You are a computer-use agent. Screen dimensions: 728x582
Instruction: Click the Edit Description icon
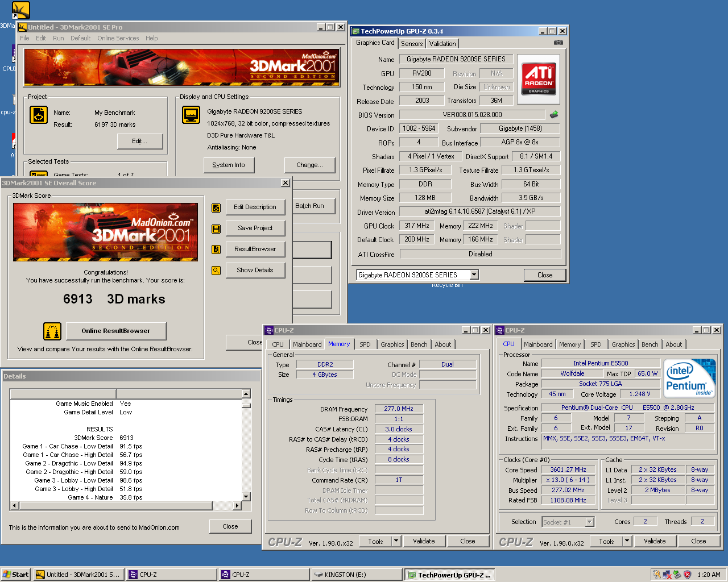tap(216, 207)
